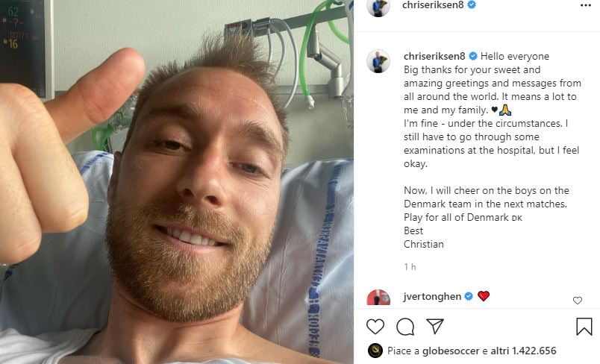Open chriseriksen8 avatar beside the caption
The height and width of the screenshot is (364, 600).
pyautogui.click(x=378, y=61)
